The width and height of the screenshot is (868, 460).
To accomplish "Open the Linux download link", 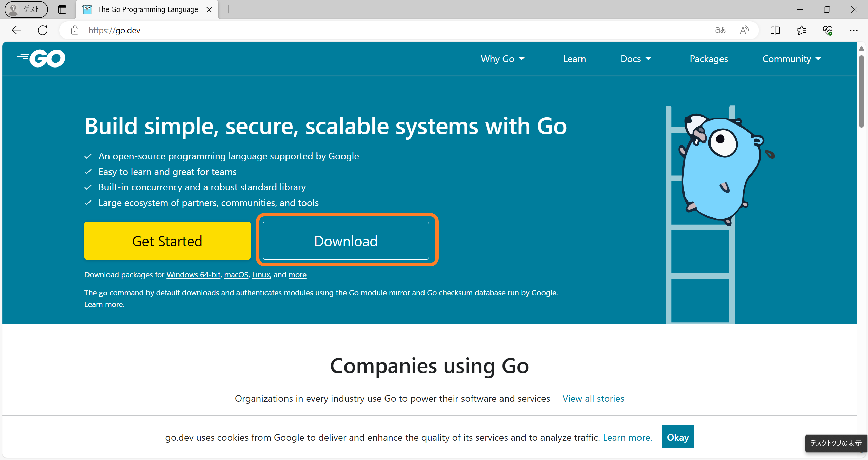I will (261, 275).
